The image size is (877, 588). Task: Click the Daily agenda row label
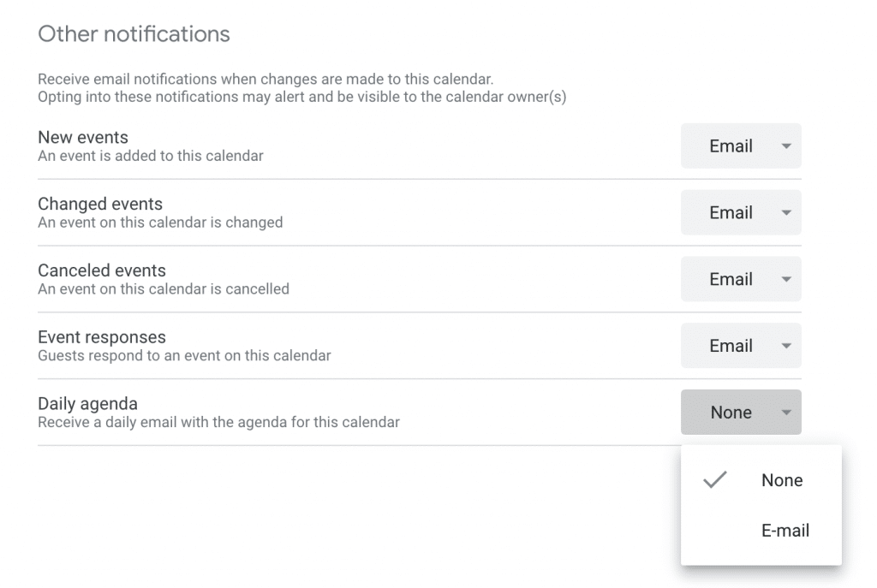87,404
